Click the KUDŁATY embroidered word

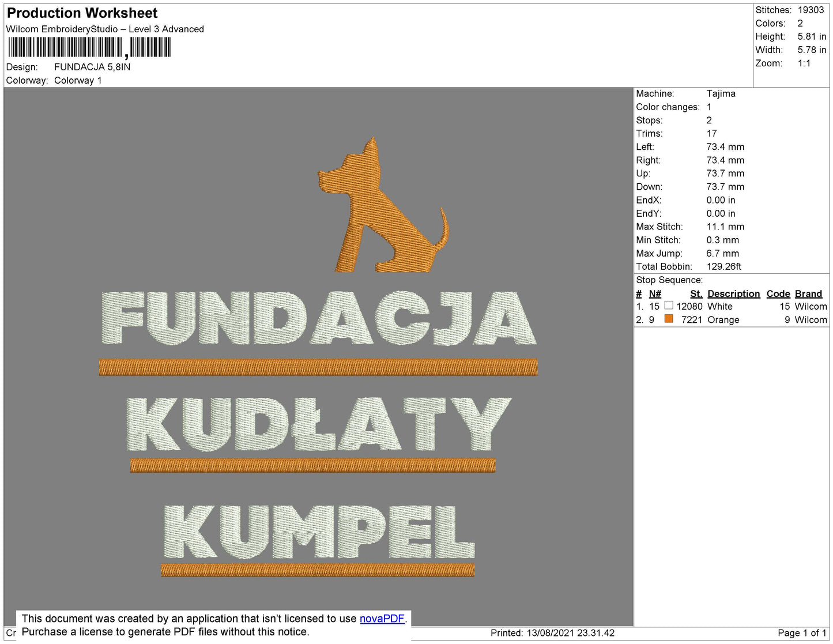tap(319, 424)
